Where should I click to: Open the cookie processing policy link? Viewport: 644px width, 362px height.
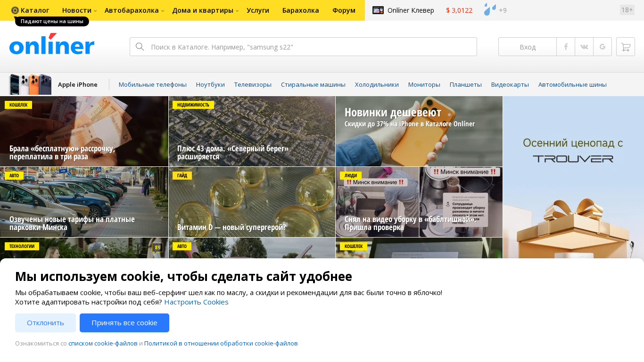tap(221, 343)
